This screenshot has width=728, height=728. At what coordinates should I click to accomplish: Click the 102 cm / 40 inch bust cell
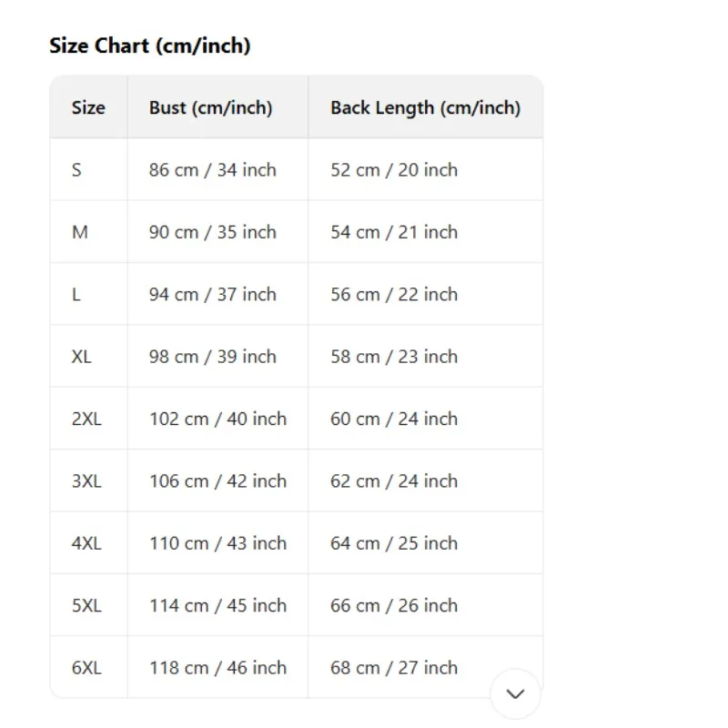click(x=217, y=419)
